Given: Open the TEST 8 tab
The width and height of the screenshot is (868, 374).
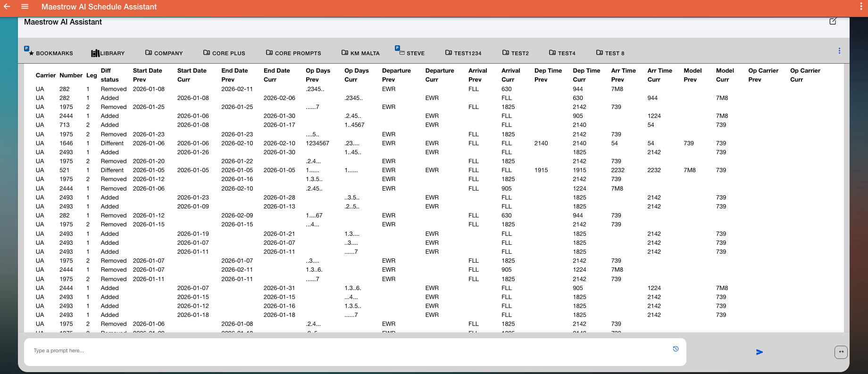Looking at the screenshot, I should click(x=610, y=53).
